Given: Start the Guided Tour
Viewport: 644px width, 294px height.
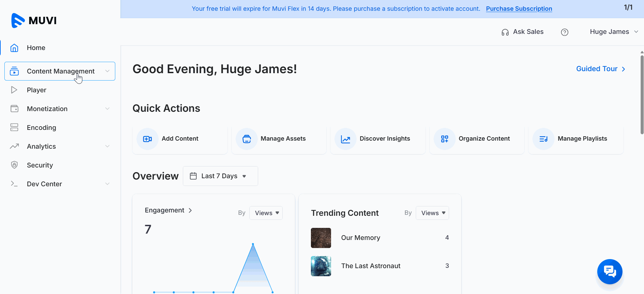Looking at the screenshot, I should [600, 69].
